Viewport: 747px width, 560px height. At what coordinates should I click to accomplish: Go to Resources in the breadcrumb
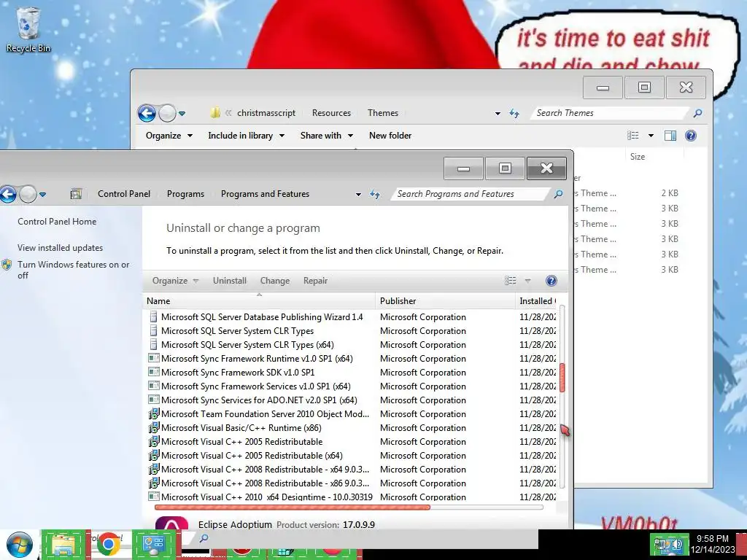(332, 113)
